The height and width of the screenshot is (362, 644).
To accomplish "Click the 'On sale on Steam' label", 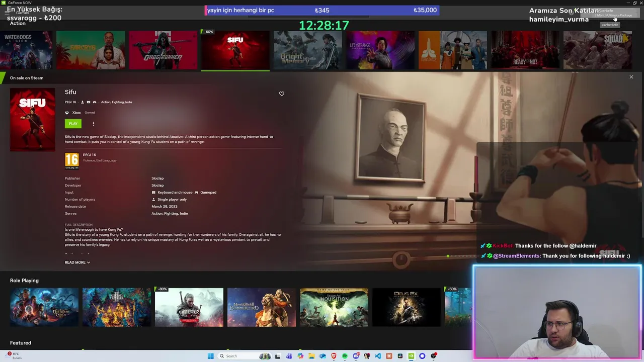I will pyautogui.click(x=27, y=78).
